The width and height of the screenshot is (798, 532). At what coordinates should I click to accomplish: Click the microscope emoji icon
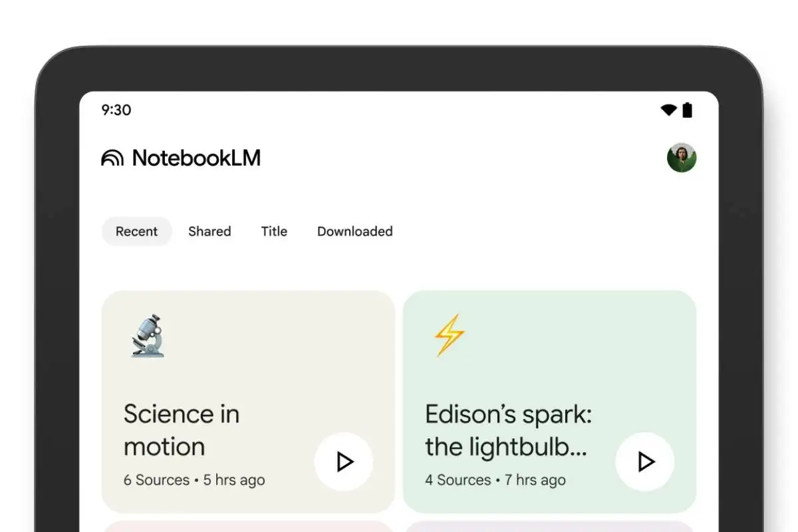click(x=147, y=336)
